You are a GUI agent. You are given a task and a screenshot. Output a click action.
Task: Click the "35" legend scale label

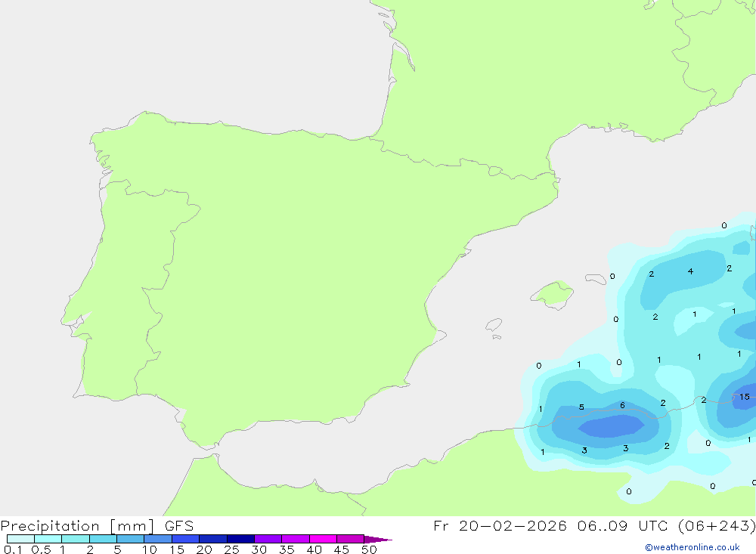(x=287, y=549)
